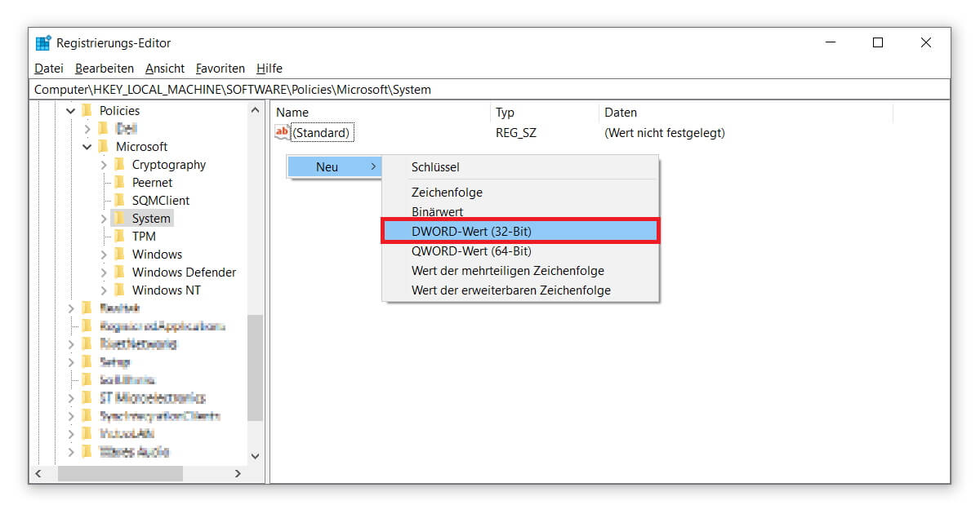Image resolution: width=980 pixels, height=514 pixels.
Task: Collapse the Microsoft tree node
Action: [87, 147]
